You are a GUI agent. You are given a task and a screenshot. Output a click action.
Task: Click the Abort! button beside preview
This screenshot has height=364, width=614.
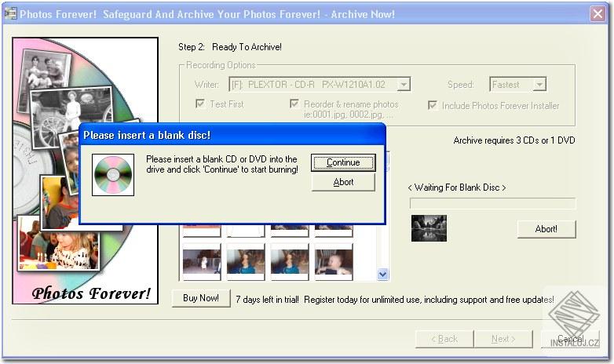coord(546,229)
